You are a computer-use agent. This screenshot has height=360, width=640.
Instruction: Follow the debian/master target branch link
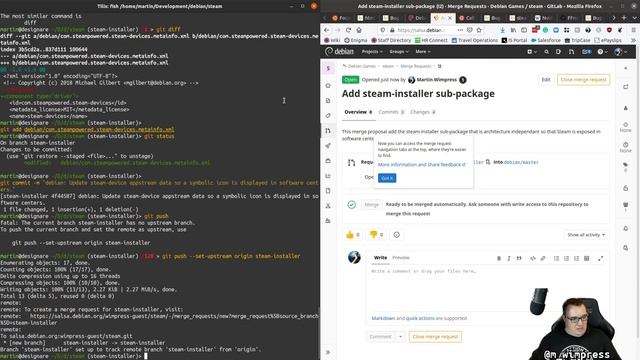521,162
